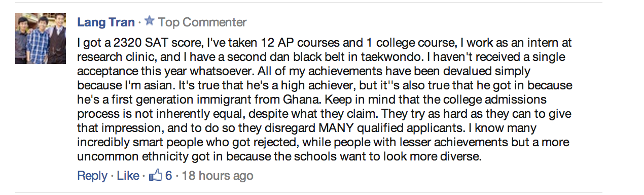Image resolution: width=644 pixels, height=195 pixels.
Task: Open the 18 hours ago timestamp permalink
Action: pyautogui.click(x=217, y=176)
